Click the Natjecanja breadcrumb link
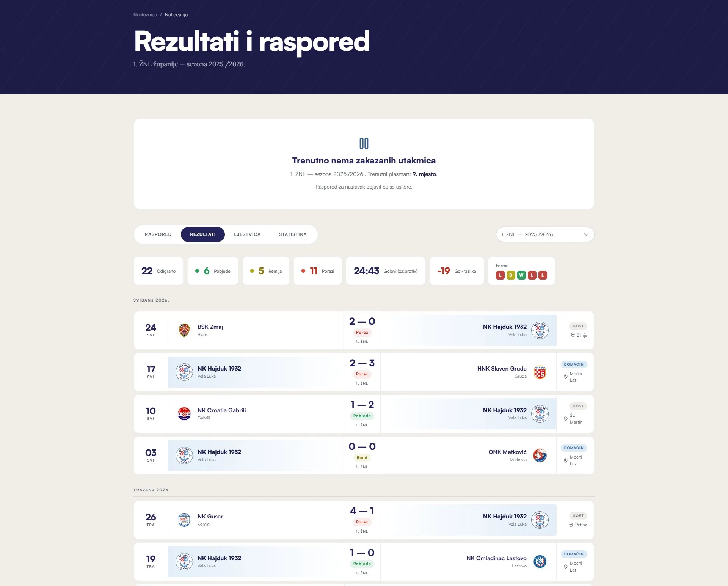Viewport: 728px width, 586px height. pyautogui.click(x=176, y=15)
